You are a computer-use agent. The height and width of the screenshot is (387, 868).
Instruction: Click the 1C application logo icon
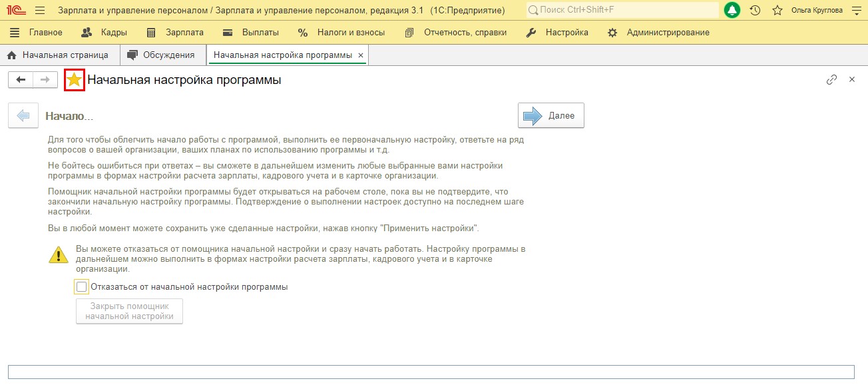coord(17,11)
